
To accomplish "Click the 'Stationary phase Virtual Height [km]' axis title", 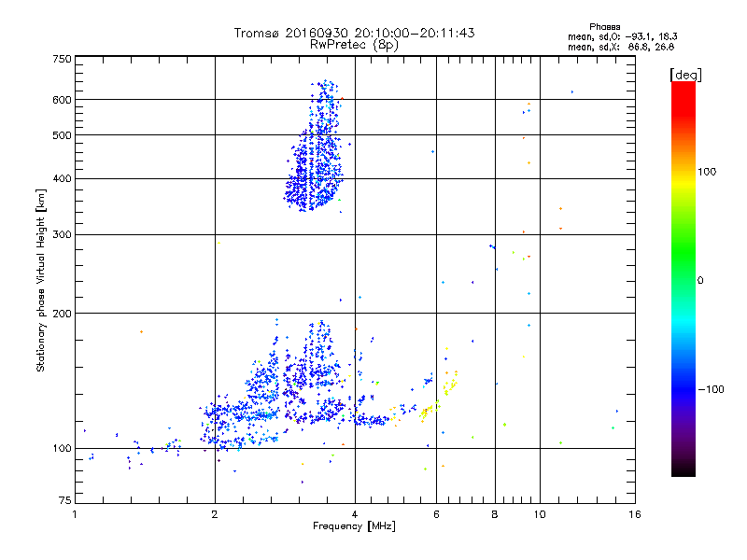I will pos(41,281).
